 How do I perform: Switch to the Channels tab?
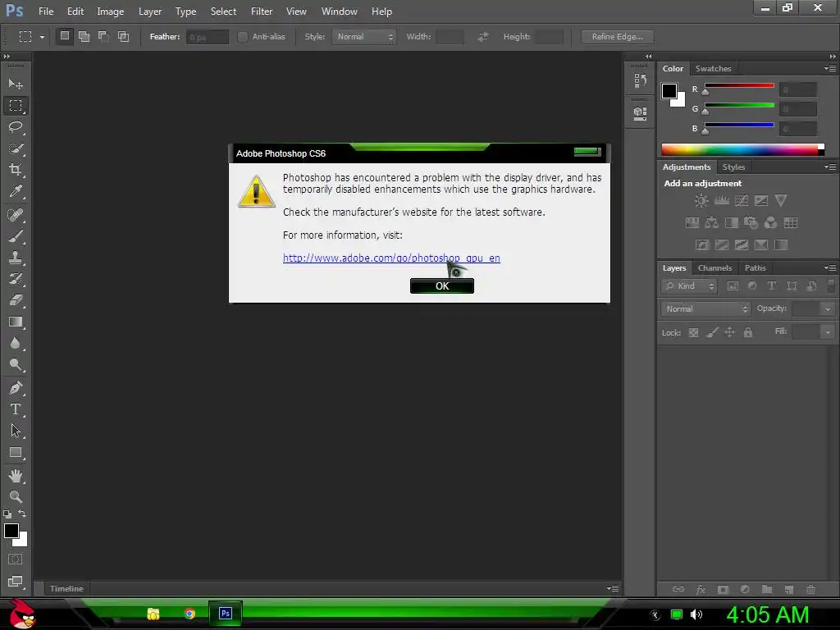pos(714,268)
